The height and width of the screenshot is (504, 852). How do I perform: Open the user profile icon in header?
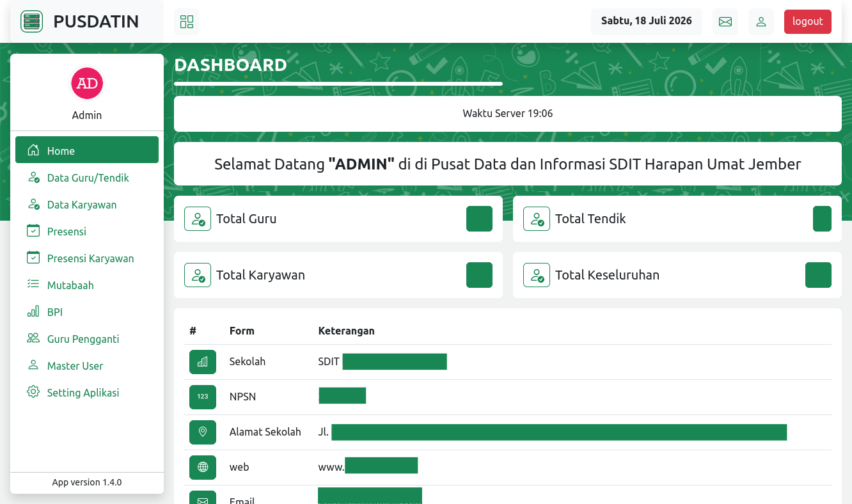[x=761, y=22]
